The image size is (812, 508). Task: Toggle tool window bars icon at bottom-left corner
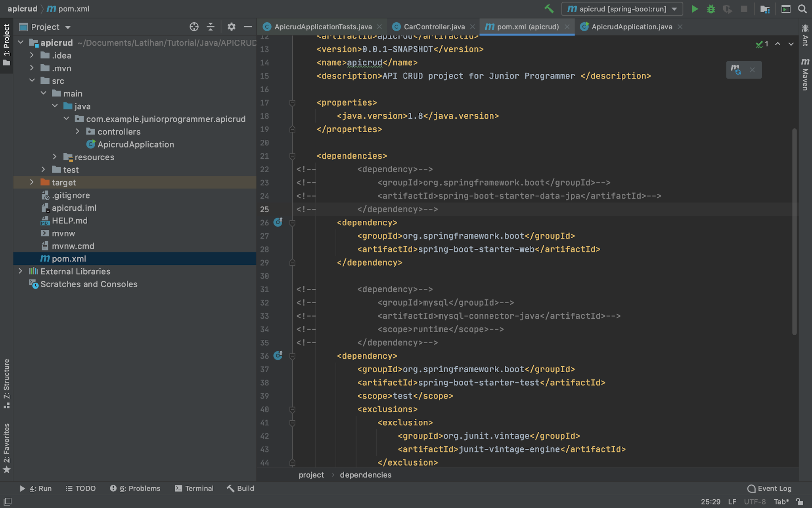(7, 501)
